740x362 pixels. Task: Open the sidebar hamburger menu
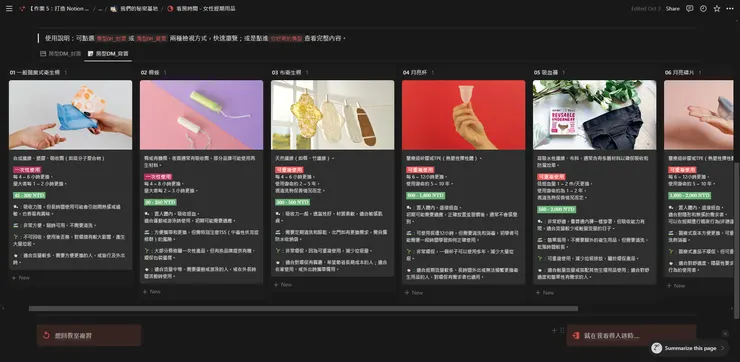[x=9, y=8]
